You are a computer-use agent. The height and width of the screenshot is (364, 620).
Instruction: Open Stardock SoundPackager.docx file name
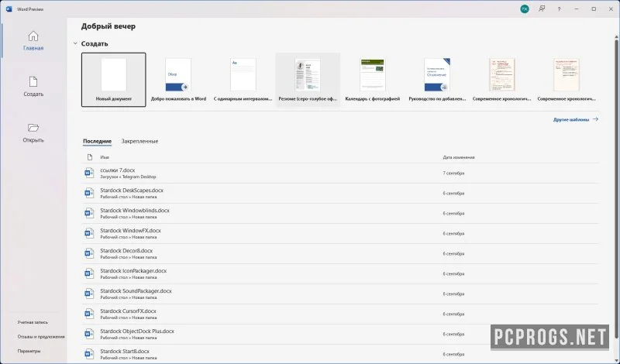pos(136,291)
